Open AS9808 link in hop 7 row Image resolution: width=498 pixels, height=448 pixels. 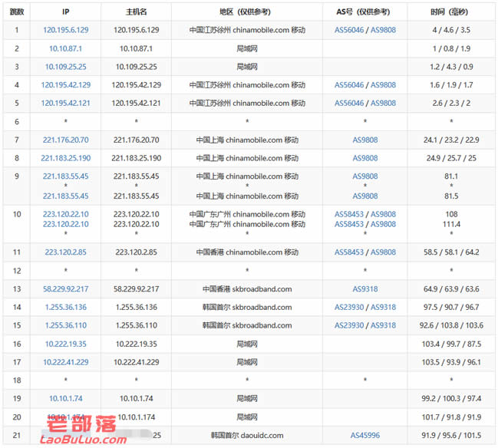[365, 140]
